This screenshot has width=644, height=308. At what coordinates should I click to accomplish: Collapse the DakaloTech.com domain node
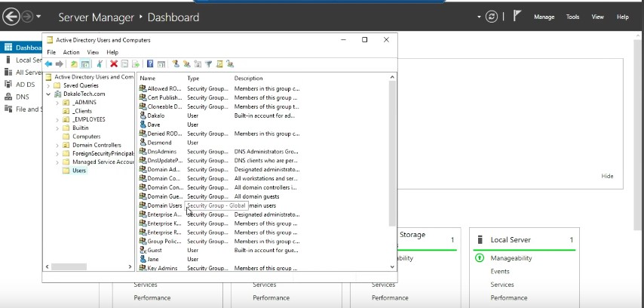pos(48,94)
